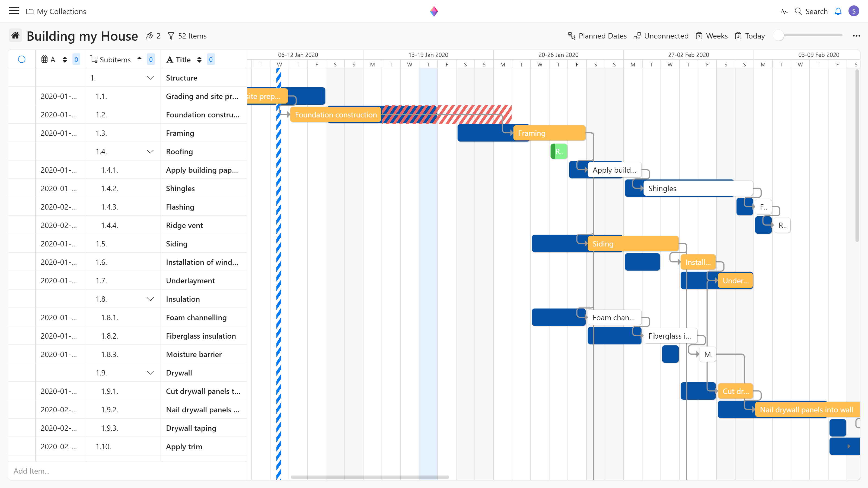Image resolution: width=868 pixels, height=488 pixels.
Task: Click the zoom slider handle
Action: point(778,35)
